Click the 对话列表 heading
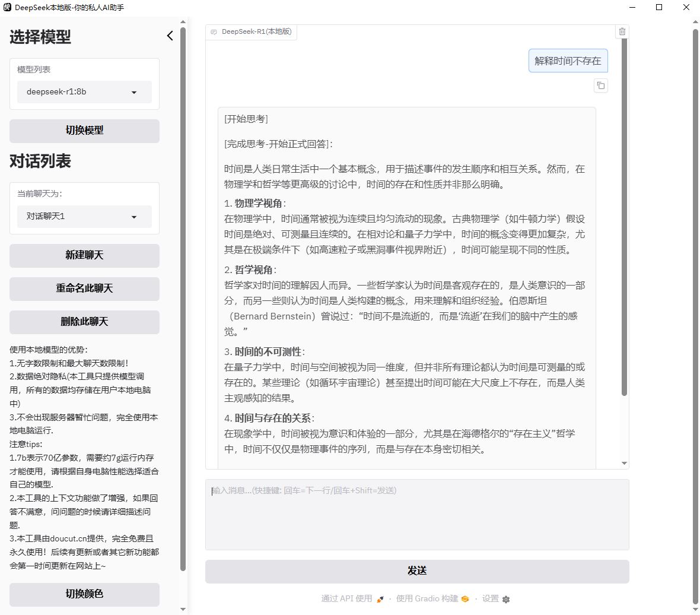This screenshot has width=700, height=615. 40,161
